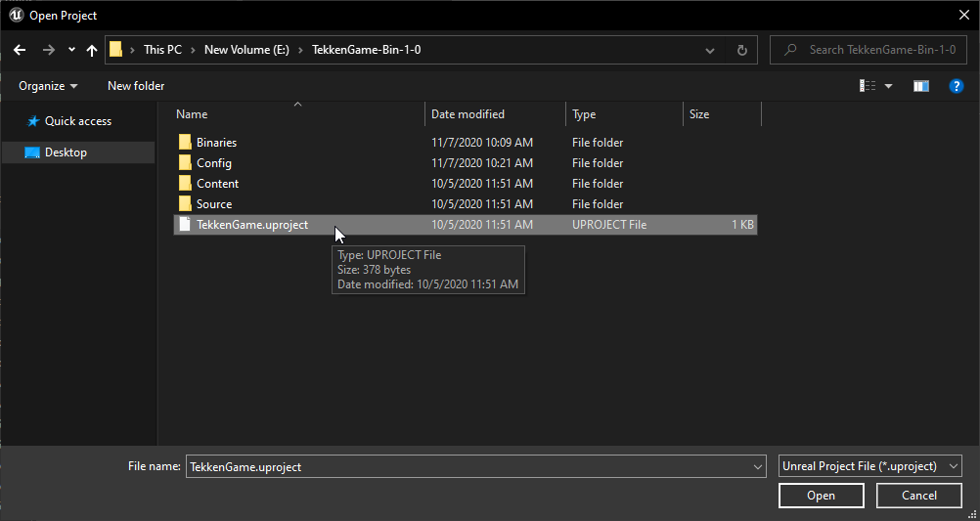The width and height of the screenshot is (980, 521).
Task: Click the Search TekkenGame-Bin-1-0 field
Action: pos(869,49)
